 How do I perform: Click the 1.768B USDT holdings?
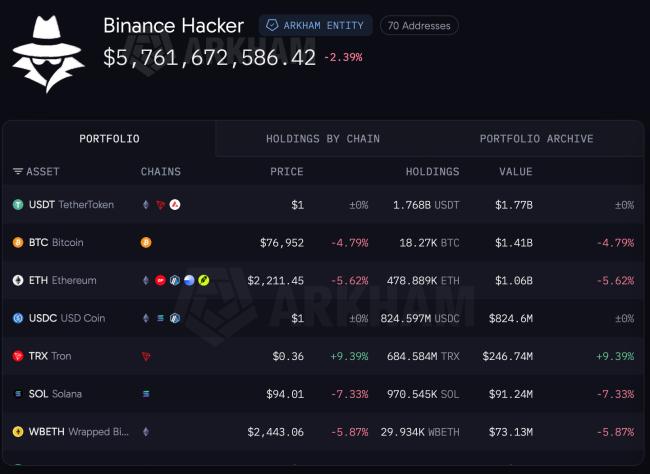[x=426, y=205]
